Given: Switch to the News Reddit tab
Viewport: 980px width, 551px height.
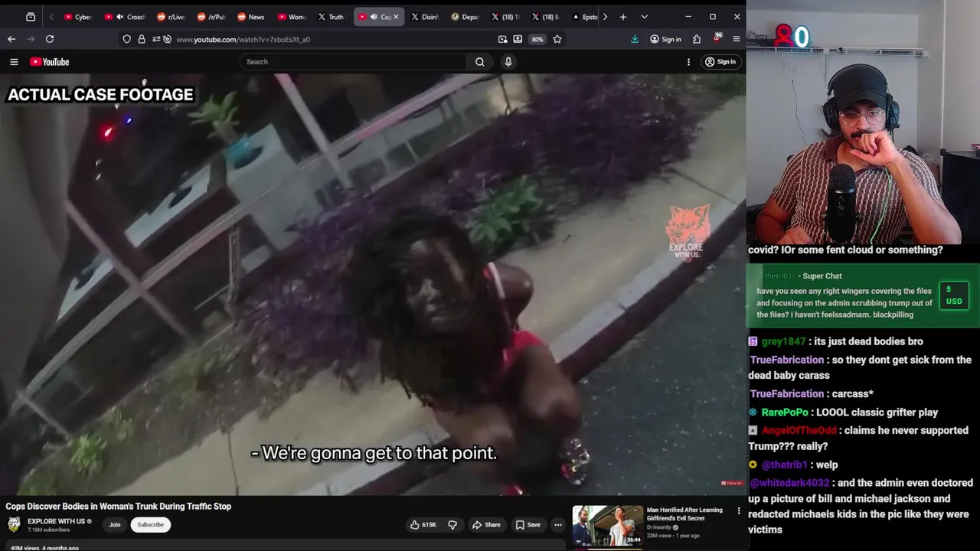Looking at the screenshot, I should (x=251, y=17).
